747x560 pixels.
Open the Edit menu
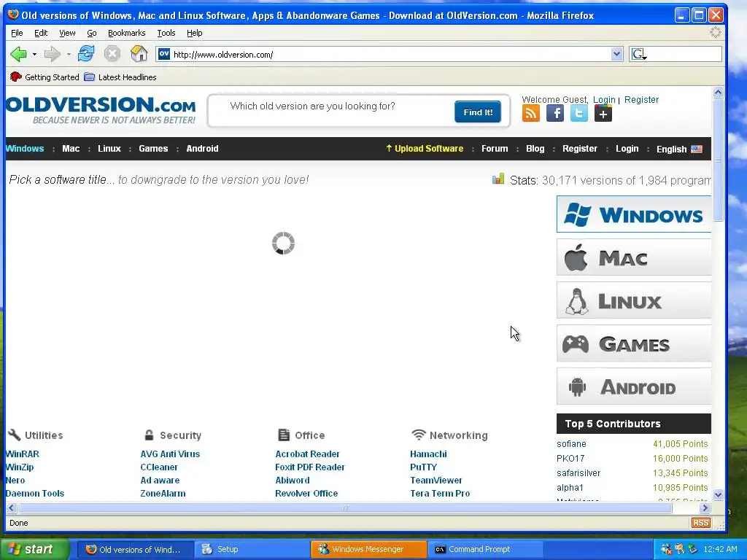coord(41,33)
